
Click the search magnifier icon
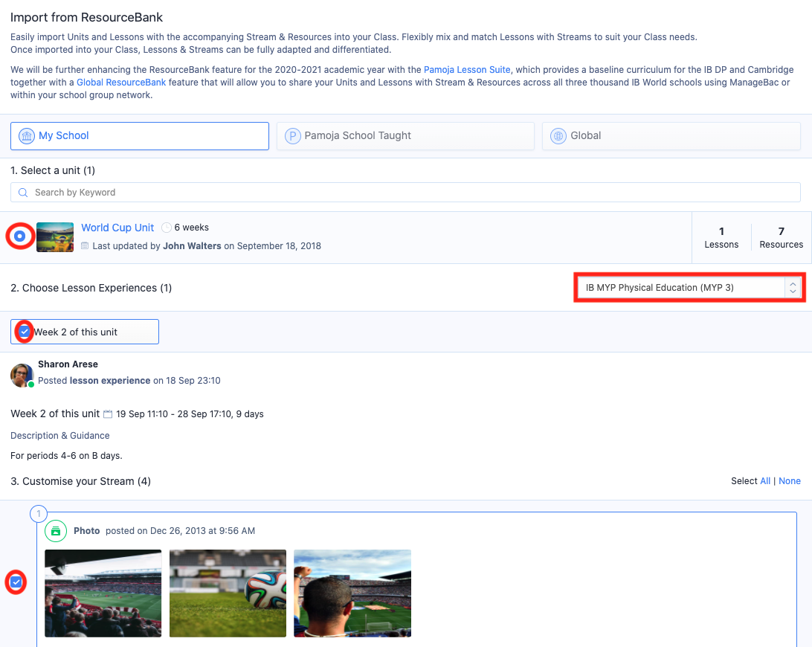[24, 193]
